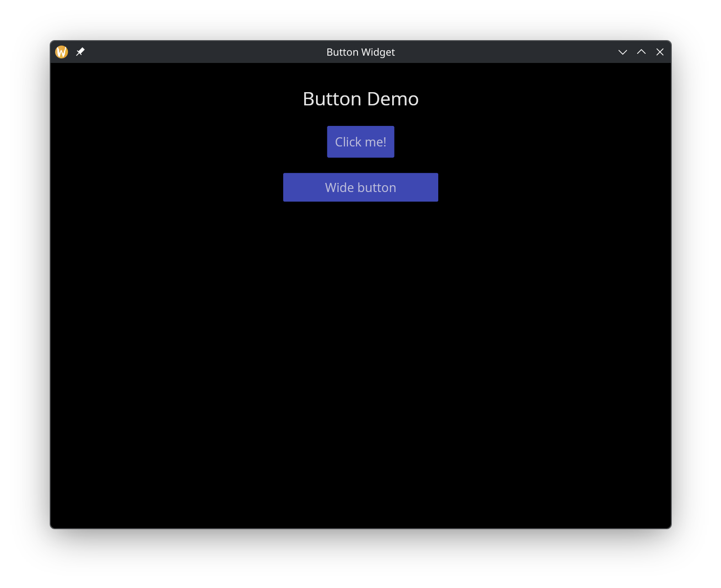Close the Button Widget window
The height and width of the screenshot is (588, 721).
660,52
